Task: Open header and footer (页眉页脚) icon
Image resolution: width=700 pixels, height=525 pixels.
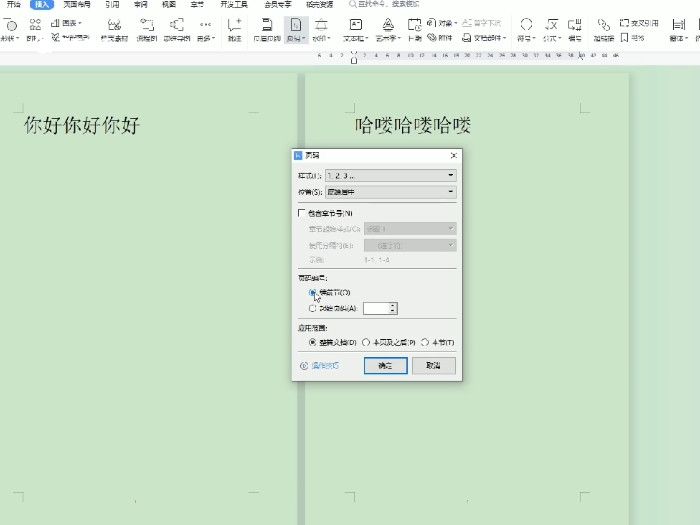Action: (x=267, y=25)
